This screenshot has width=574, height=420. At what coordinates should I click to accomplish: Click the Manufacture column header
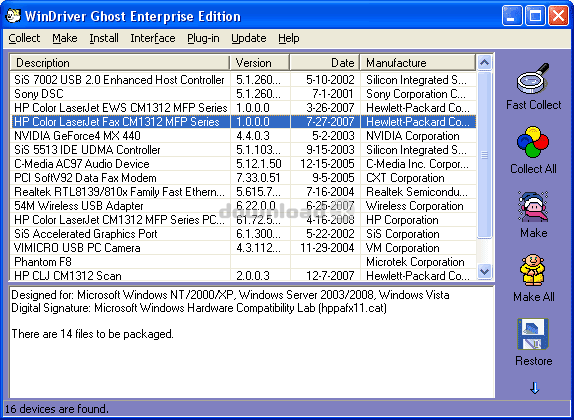(x=418, y=63)
